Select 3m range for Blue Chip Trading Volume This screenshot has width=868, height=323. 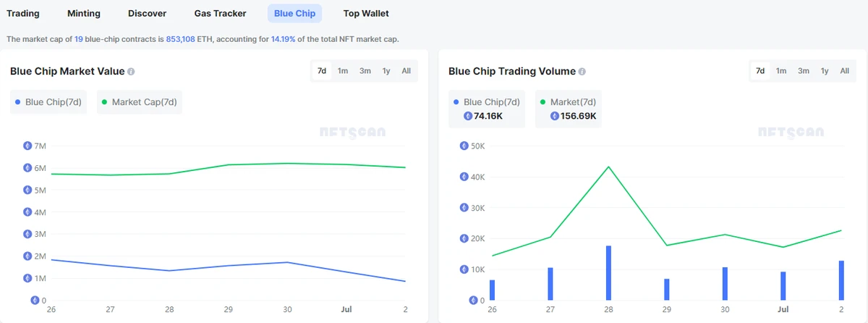(x=804, y=71)
